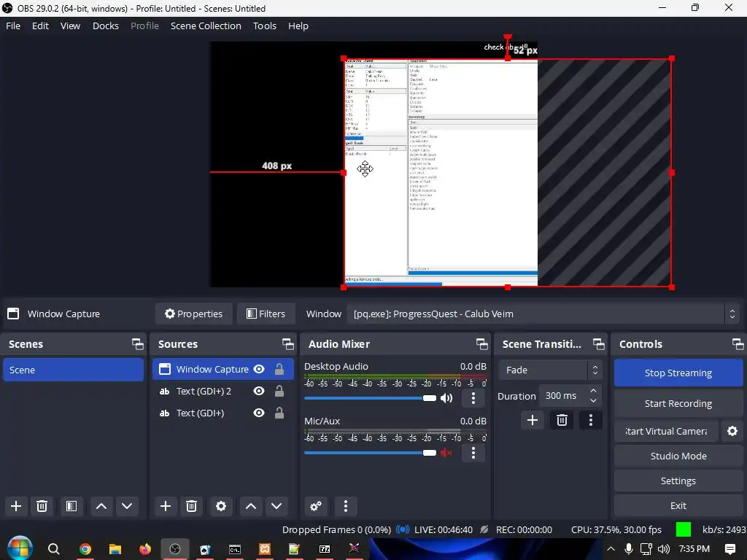Toggle lock on Text (GDI+) 2
The height and width of the screenshot is (560, 747).
(x=279, y=391)
